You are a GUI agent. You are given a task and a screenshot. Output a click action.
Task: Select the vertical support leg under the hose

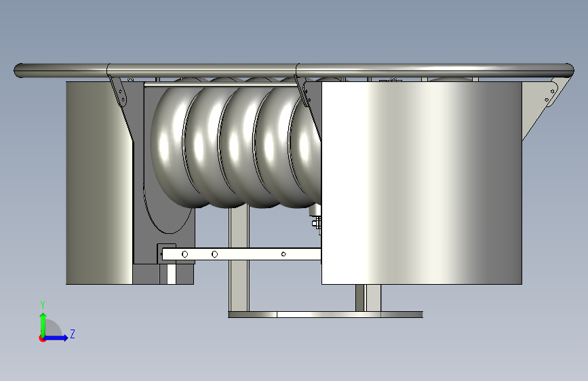pos(239,259)
